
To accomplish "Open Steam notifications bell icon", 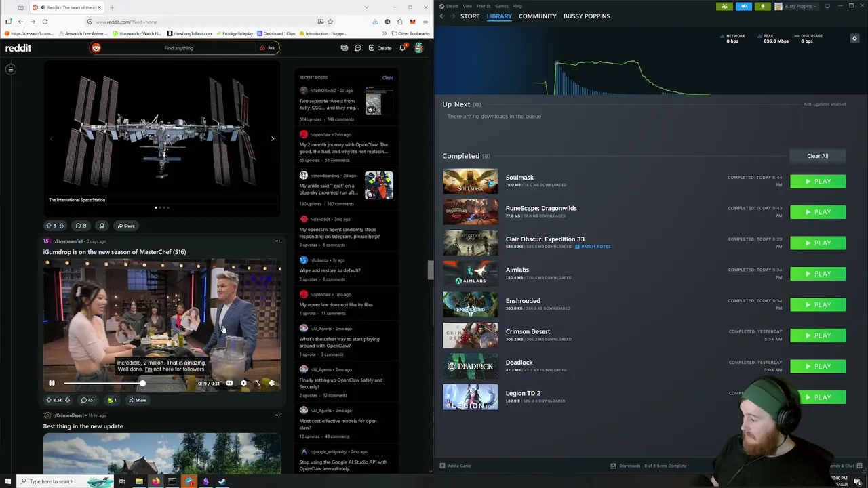I will coord(763,6).
